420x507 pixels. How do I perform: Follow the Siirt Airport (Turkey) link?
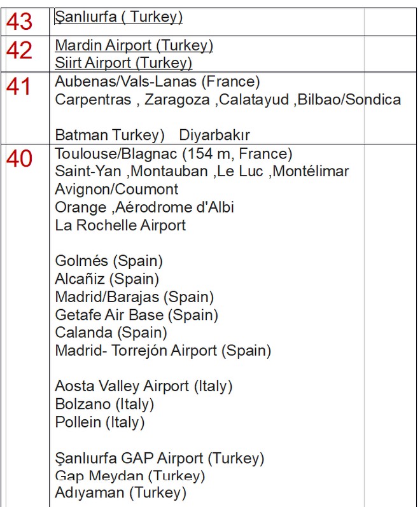point(123,63)
